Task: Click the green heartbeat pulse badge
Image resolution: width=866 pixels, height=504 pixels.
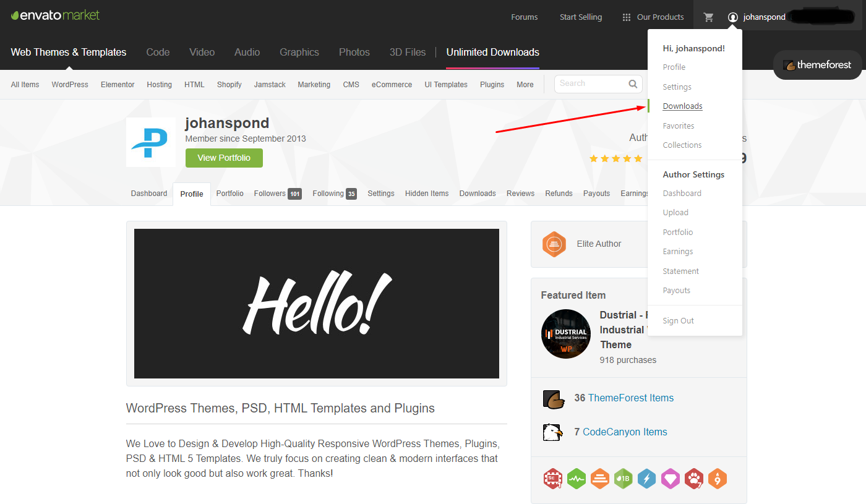Action: click(x=577, y=479)
